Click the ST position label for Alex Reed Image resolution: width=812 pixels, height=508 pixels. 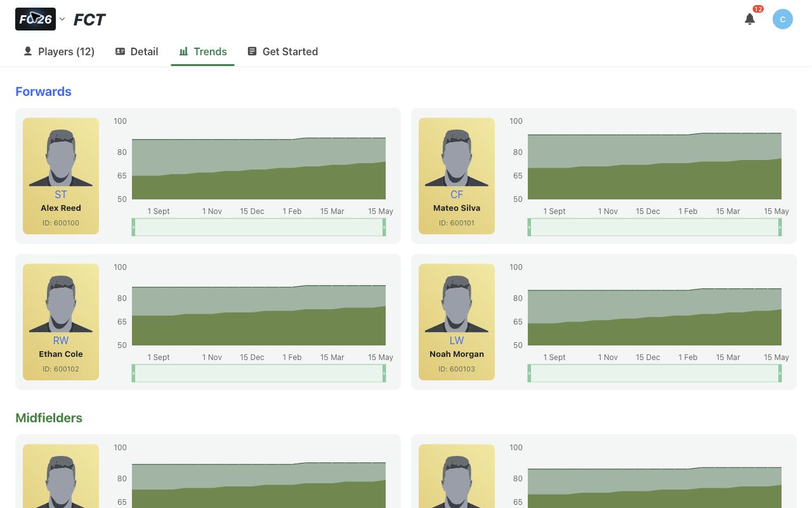pos(61,195)
